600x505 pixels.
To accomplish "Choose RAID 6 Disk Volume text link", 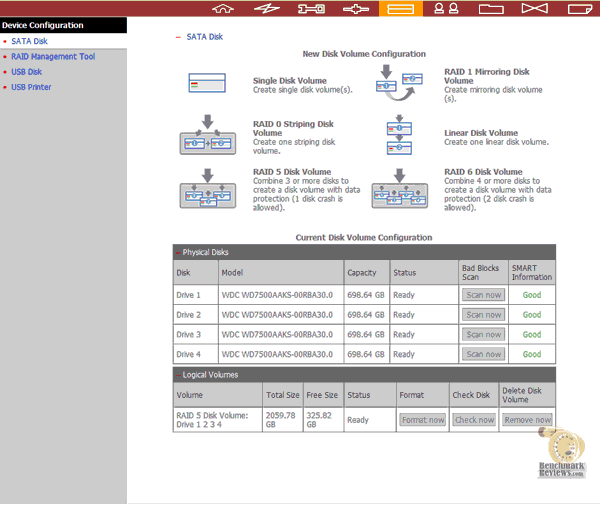I will point(483,172).
